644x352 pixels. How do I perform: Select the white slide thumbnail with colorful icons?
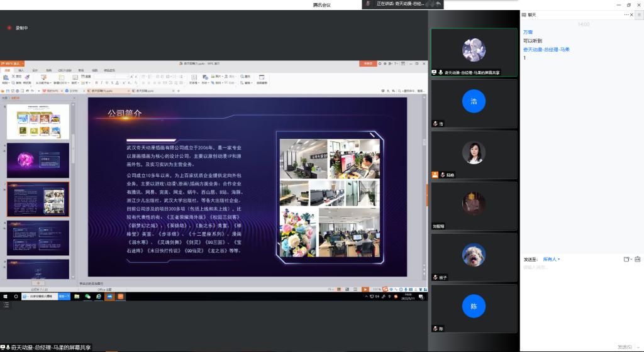click(x=38, y=121)
